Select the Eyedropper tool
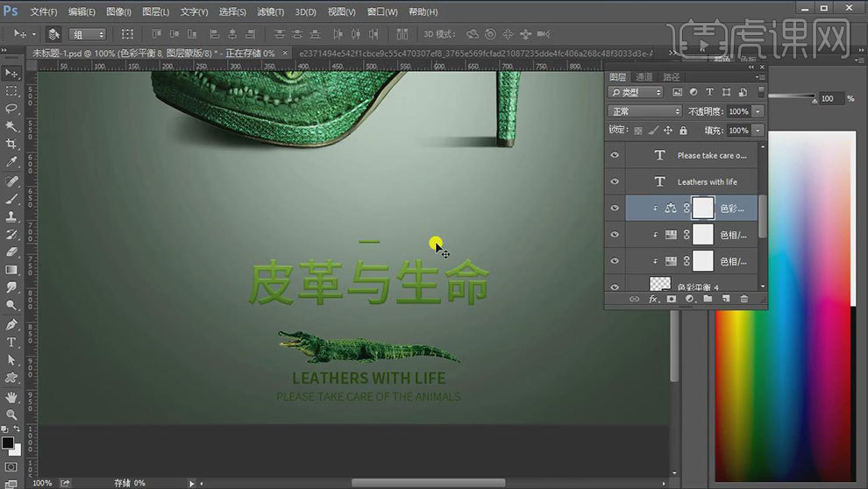868x489 pixels. click(x=11, y=161)
